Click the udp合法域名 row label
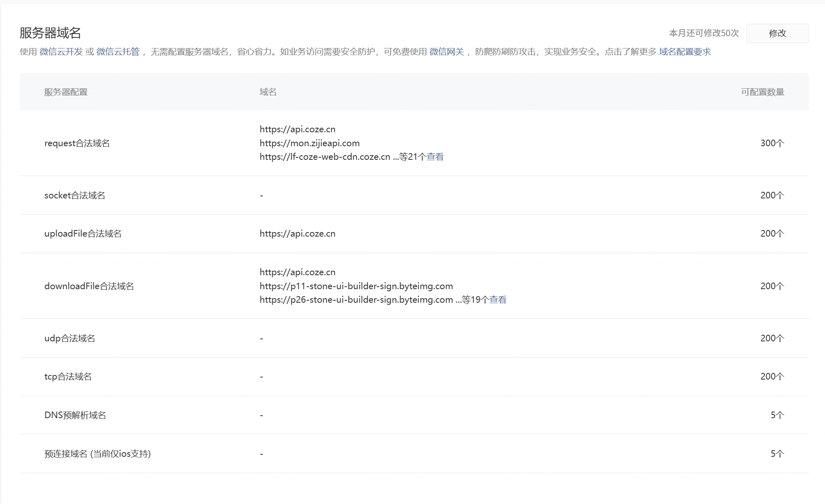The image size is (825, 504). (69, 338)
